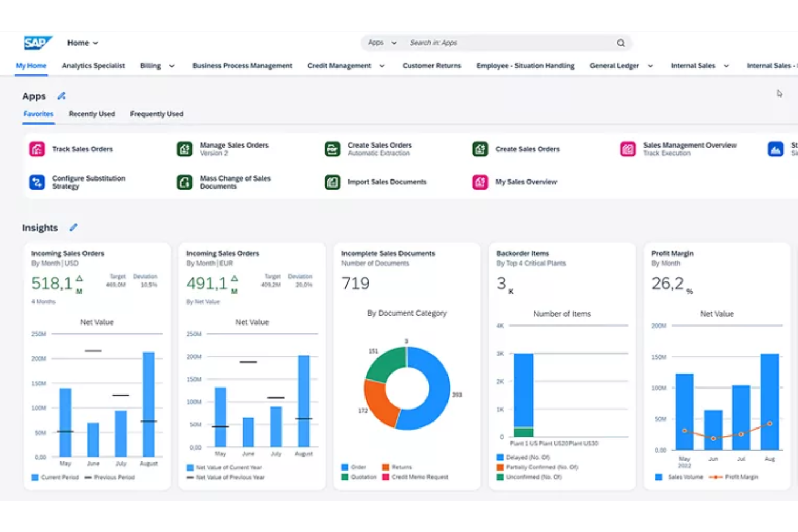Click the Apps scope dropdown next to search
Viewport: 798px width, 532px height.
pyautogui.click(x=381, y=43)
